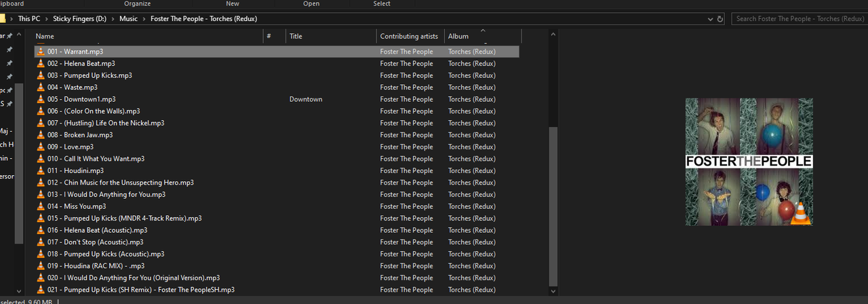Sort by the Album column header
This screenshot has width=868, height=304.
tap(482, 37)
